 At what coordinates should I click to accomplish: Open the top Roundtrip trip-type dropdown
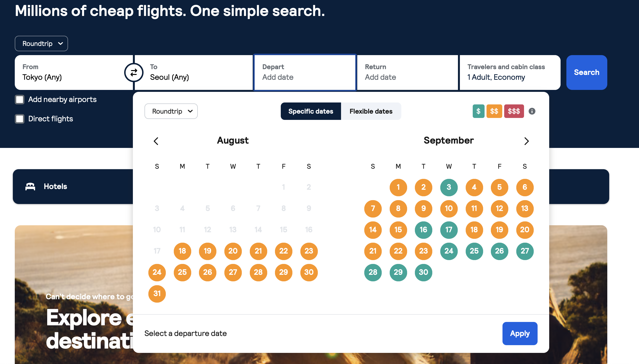click(x=41, y=44)
